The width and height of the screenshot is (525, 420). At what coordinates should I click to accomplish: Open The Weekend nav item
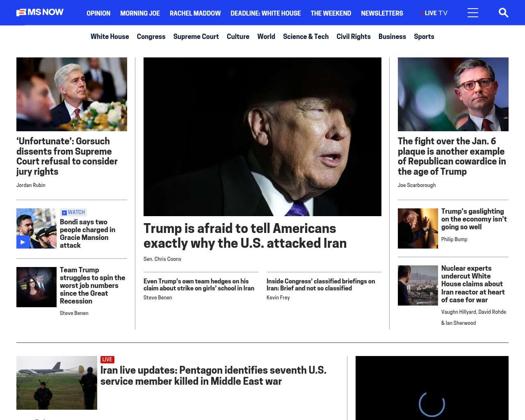331,13
